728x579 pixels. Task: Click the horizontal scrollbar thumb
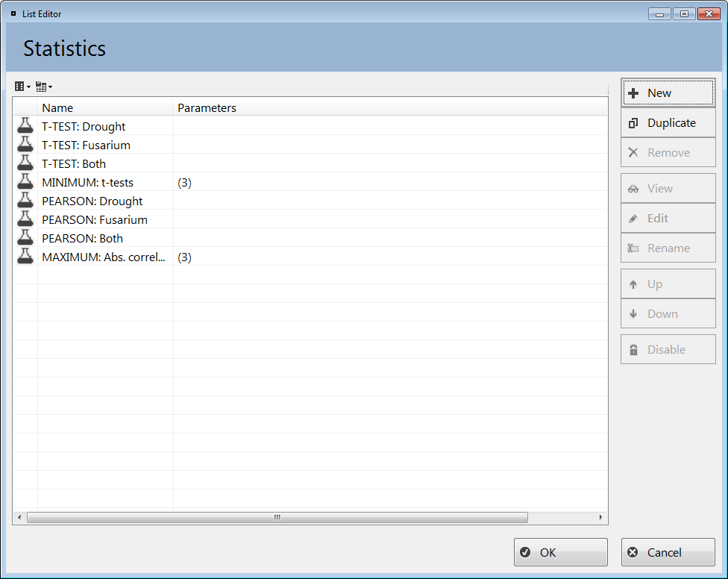coord(277,517)
